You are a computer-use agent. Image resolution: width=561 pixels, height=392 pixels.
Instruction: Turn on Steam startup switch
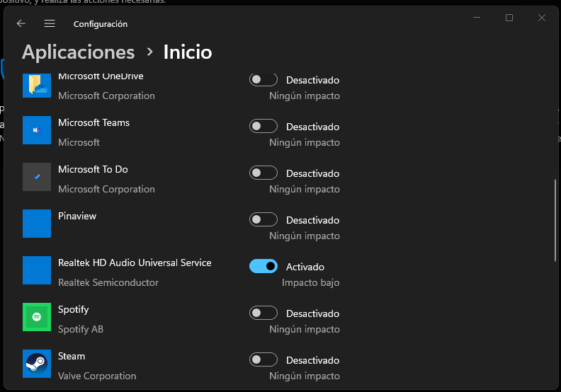pos(263,359)
